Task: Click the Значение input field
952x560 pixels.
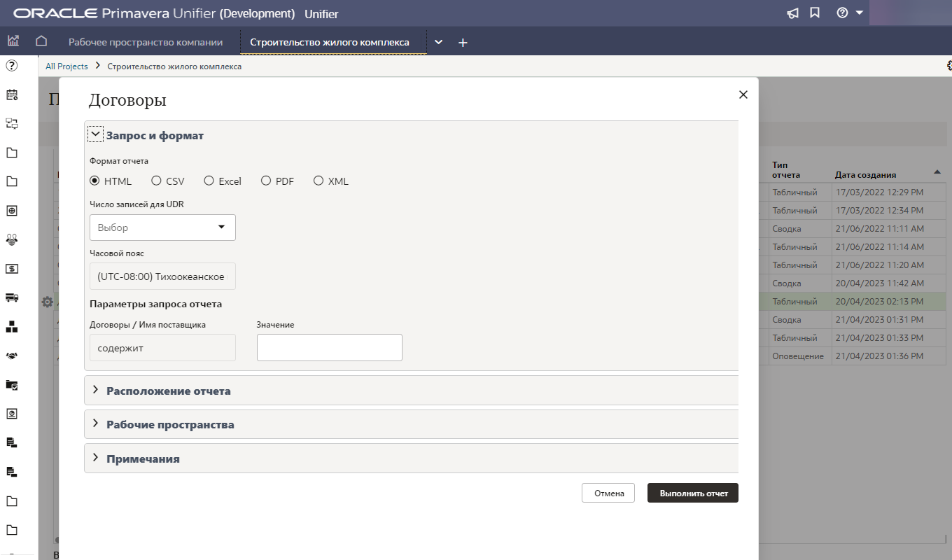Action: pyautogui.click(x=329, y=347)
